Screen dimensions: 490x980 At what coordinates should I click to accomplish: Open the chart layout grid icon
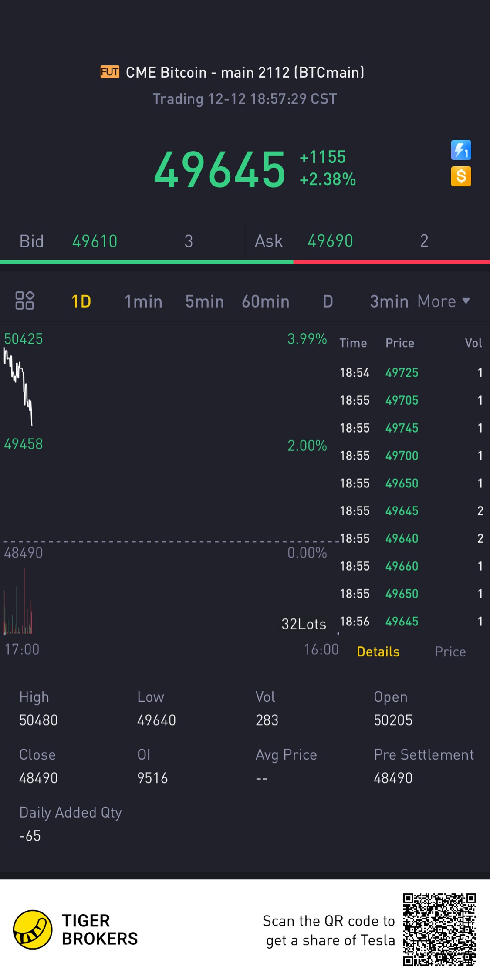25,301
